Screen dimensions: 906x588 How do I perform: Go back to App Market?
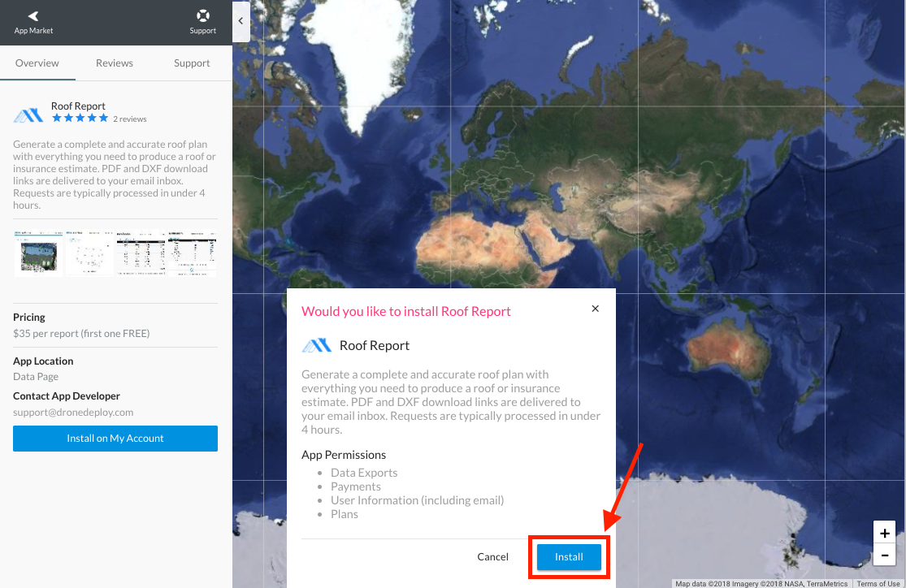tap(33, 22)
